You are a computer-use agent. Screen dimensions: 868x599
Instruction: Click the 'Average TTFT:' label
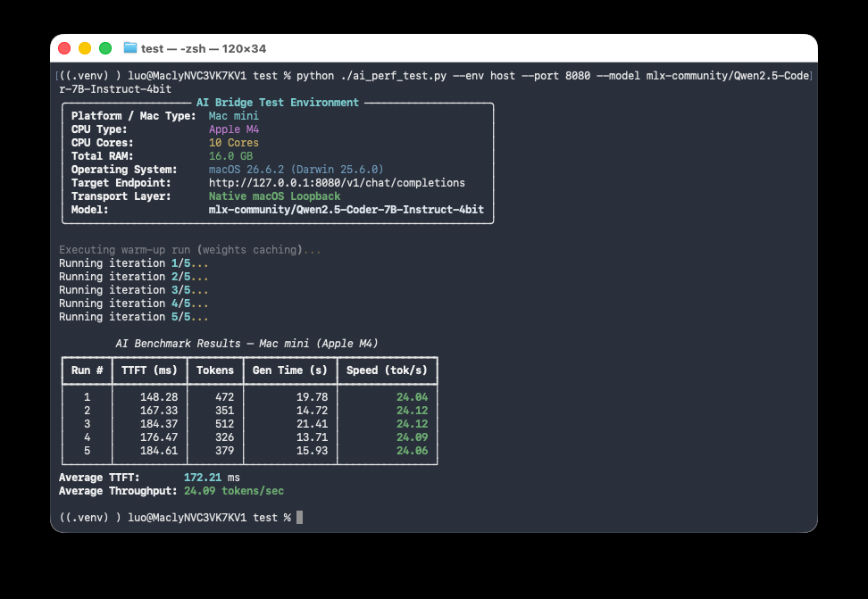(99, 478)
